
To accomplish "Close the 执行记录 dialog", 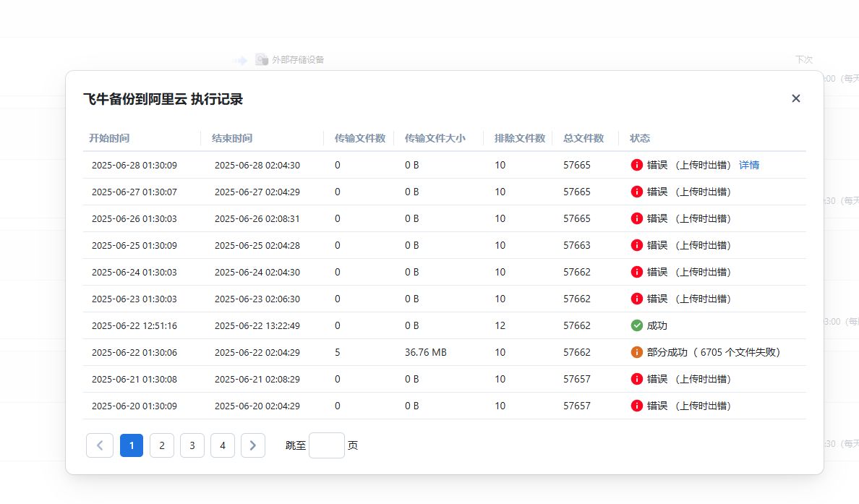I will (x=796, y=98).
